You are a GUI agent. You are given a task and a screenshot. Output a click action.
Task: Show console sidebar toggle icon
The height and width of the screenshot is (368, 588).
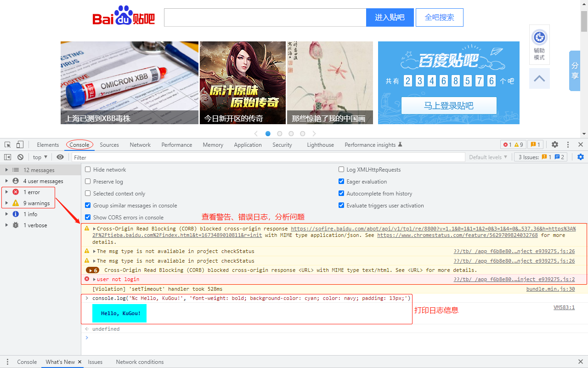point(8,157)
